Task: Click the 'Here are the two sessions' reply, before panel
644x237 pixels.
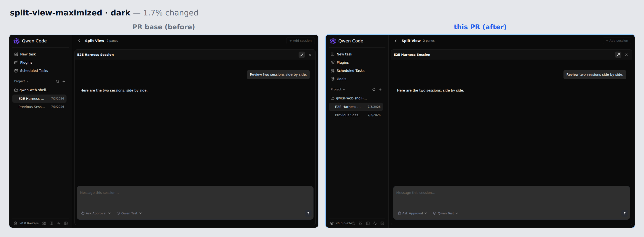Action: pyautogui.click(x=114, y=90)
